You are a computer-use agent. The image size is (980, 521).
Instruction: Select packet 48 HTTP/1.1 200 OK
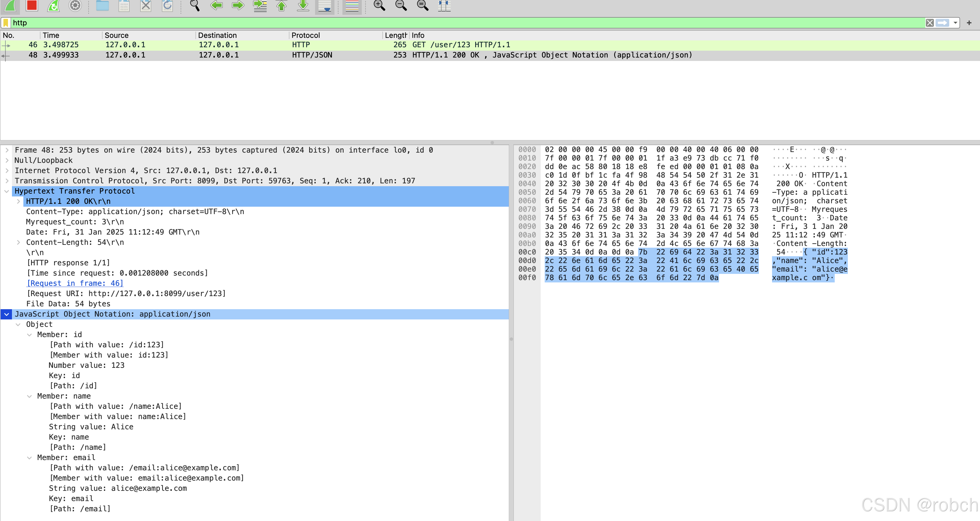click(x=490, y=55)
